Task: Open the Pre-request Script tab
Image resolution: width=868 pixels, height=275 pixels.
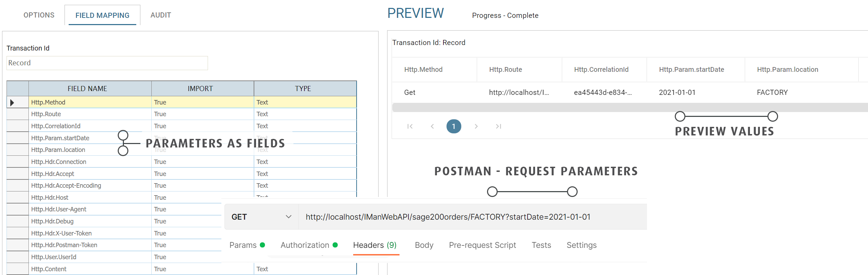Action: pyautogui.click(x=482, y=245)
